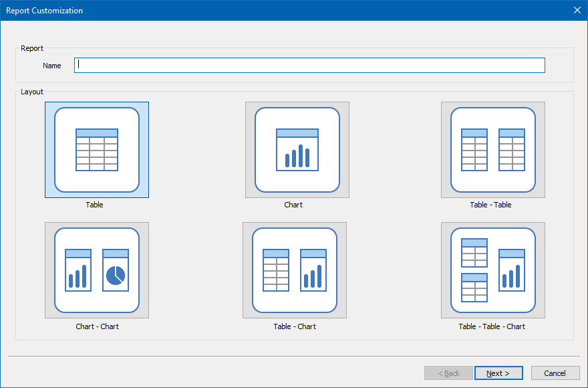Go back with the Back button
The height and width of the screenshot is (388, 588).
pyautogui.click(x=448, y=373)
